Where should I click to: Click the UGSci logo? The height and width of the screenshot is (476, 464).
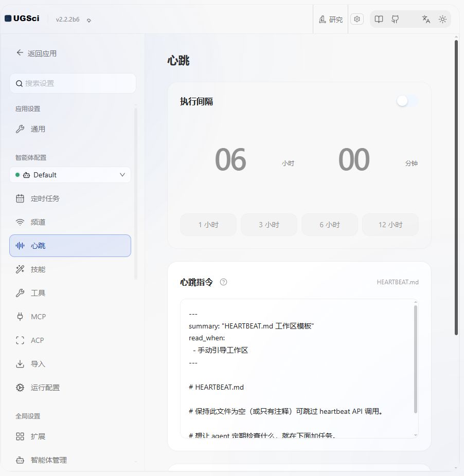pyautogui.click(x=22, y=19)
